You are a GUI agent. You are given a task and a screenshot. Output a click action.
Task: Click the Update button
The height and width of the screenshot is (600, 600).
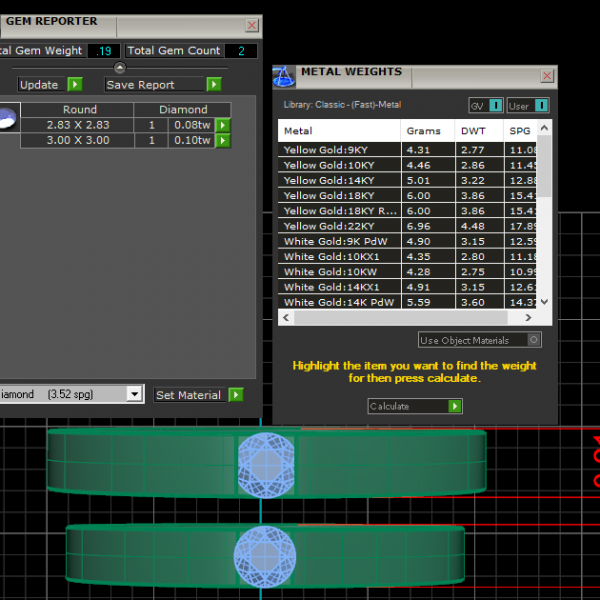click(40, 85)
